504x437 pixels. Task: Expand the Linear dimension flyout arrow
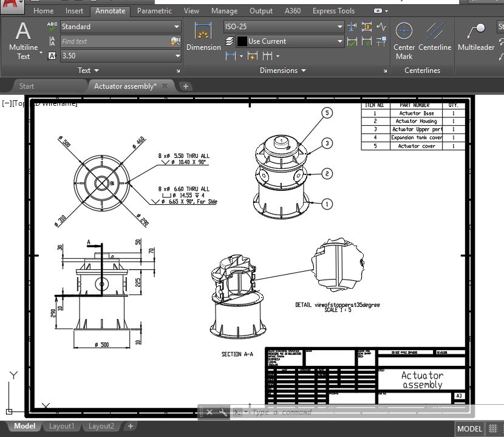242,57
